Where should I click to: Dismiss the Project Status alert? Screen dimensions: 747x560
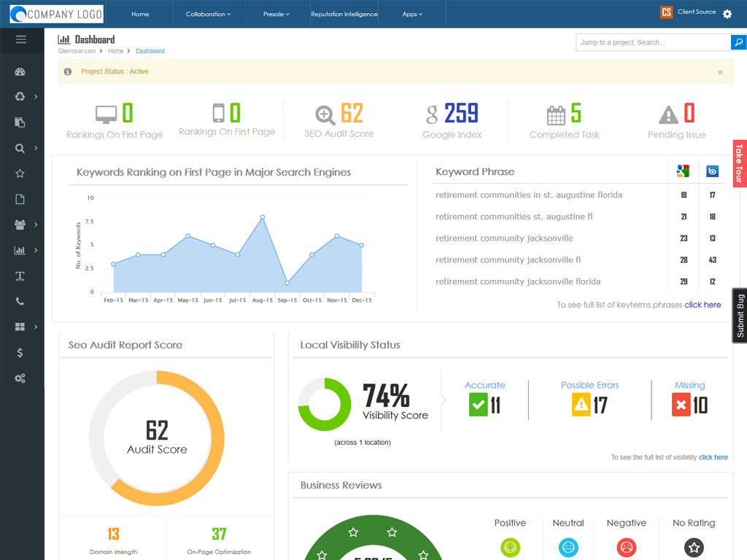click(720, 72)
